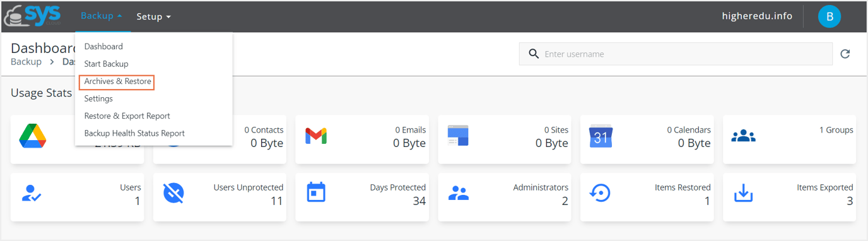Open the Backup dropdown menu

[x=102, y=16]
